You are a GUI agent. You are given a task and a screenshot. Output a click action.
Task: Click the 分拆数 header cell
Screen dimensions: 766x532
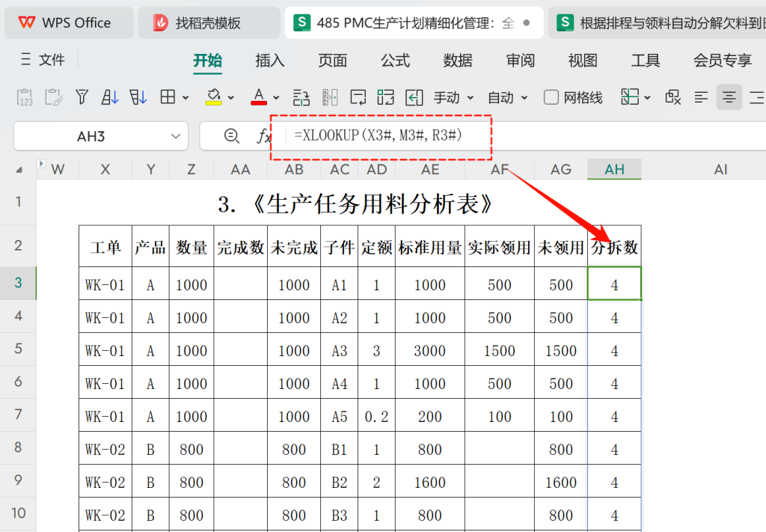pyautogui.click(x=614, y=247)
